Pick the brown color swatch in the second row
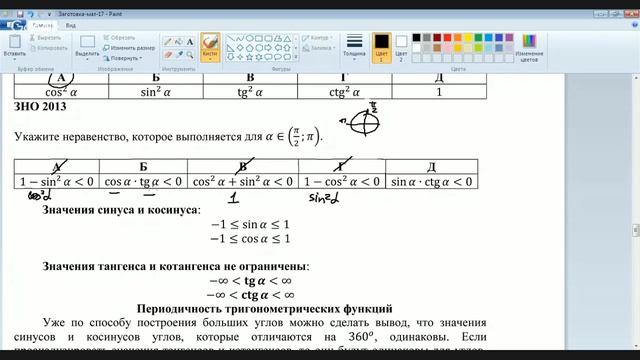Screen dimensions: 640x360 (437, 48)
